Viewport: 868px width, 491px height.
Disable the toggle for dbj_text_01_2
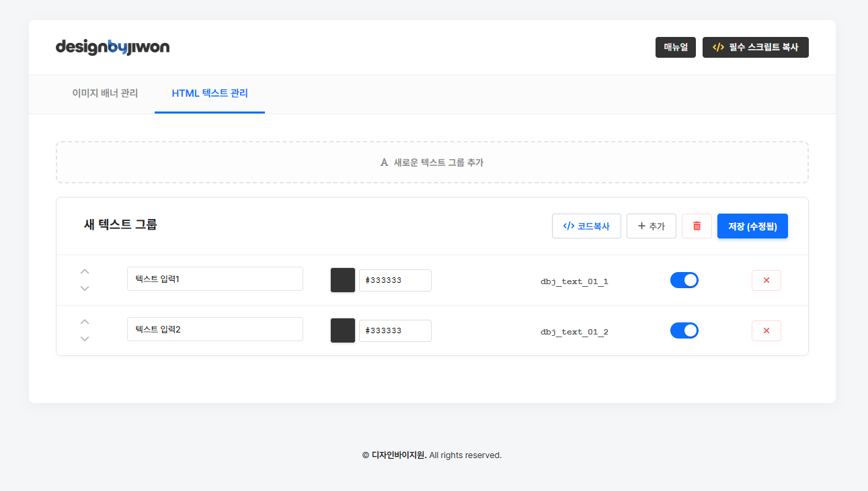pyautogui.click(x=684, y=330)
